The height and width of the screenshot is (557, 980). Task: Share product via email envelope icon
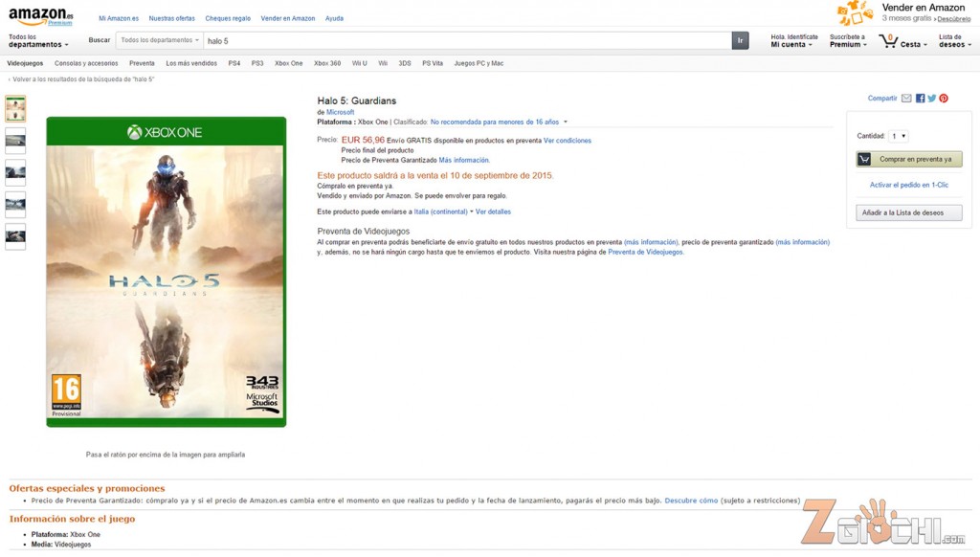[906, 99]
